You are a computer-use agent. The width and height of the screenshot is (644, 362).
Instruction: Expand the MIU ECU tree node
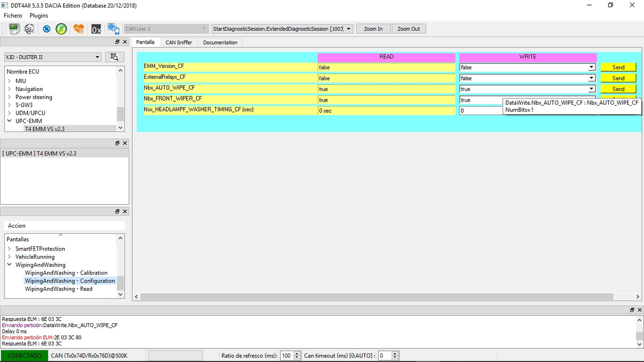(10, 81)
